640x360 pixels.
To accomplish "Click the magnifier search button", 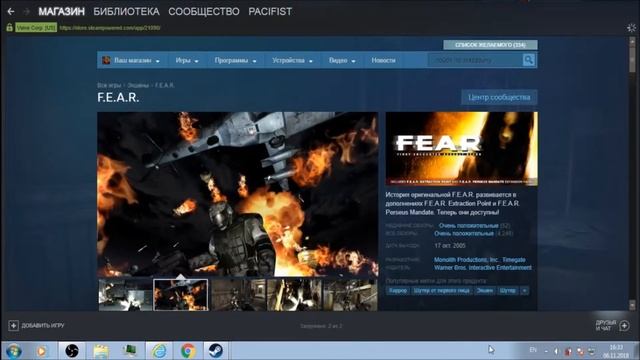I will (x=529, y=60).
